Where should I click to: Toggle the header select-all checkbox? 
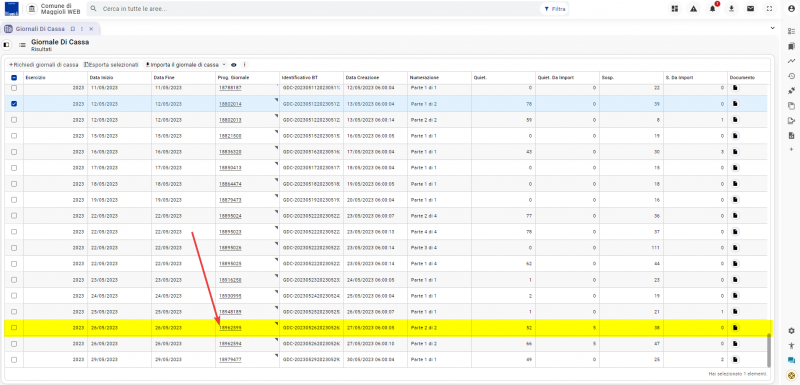[14, 78]
